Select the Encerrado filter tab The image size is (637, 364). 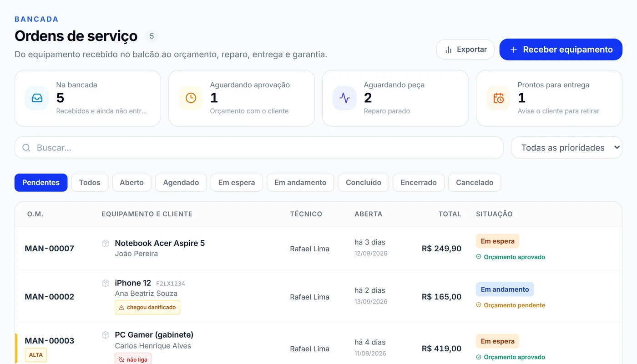419,183
